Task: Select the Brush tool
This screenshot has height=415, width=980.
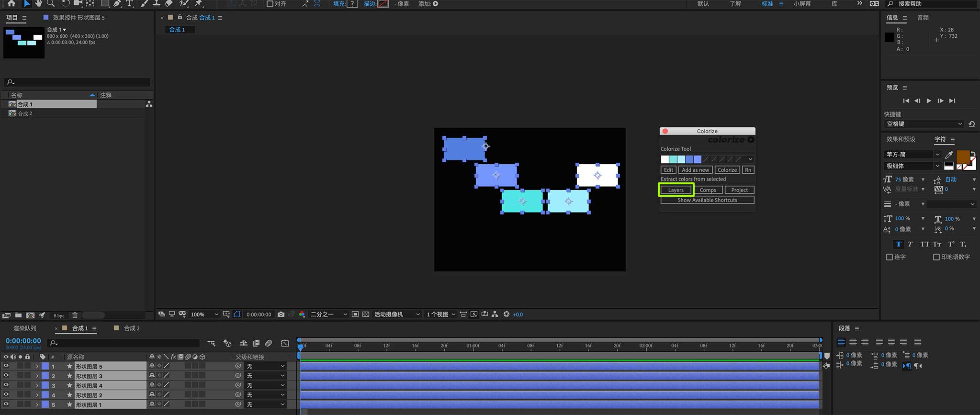Action: click(144, 3)
